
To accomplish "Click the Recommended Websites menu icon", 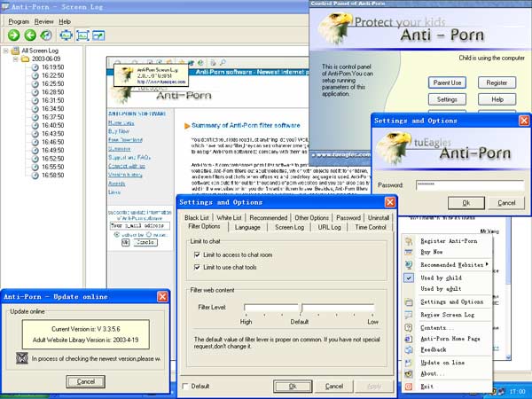I will coord(409,264).
